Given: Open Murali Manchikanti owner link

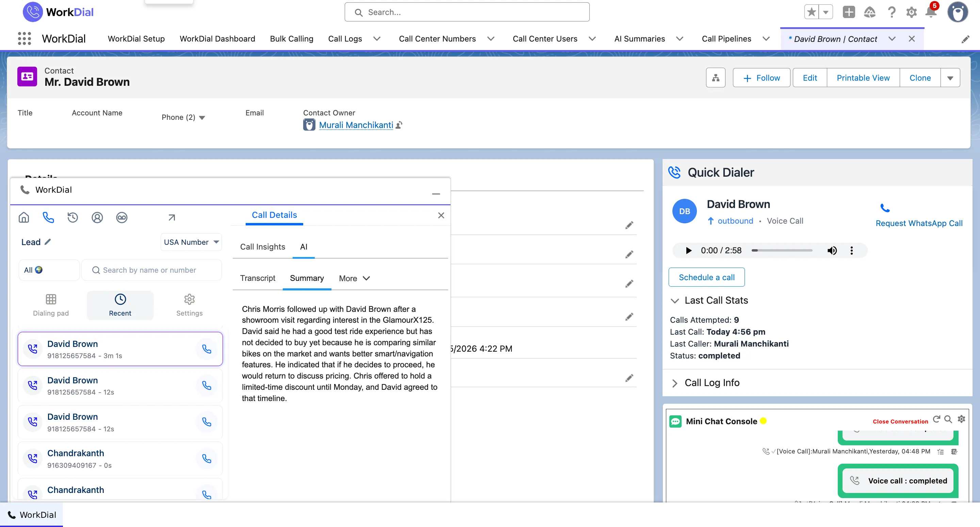Looking at the screenshot, I should (356, 125).
